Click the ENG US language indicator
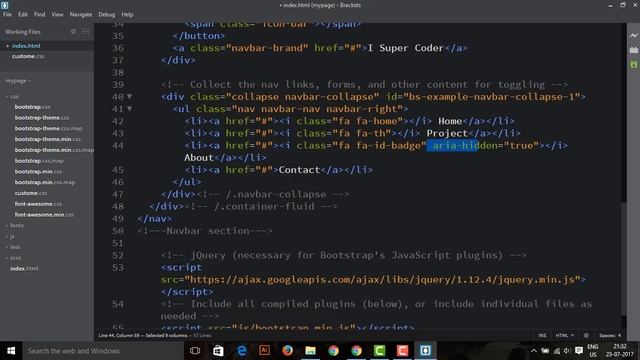The image size is (640, 360). pyautogui.click(x=593, y=351)
